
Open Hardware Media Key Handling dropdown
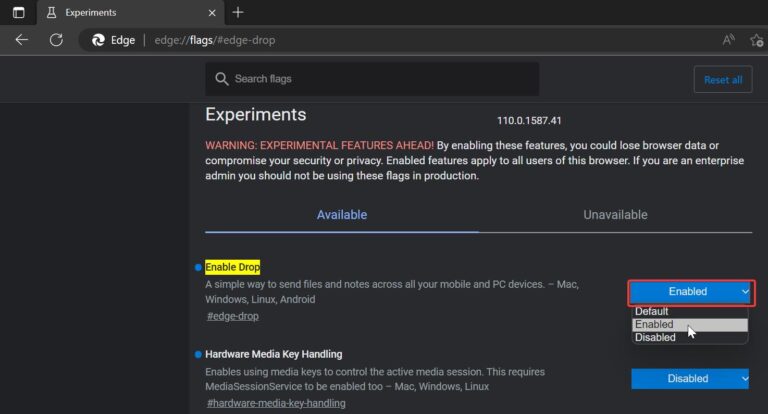point(690,379)
